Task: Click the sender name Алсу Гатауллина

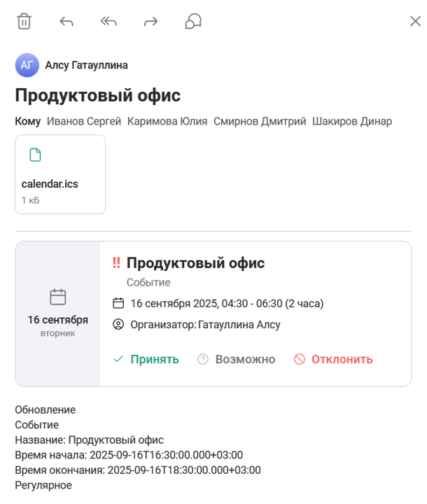Action: (x=86, y=65)
